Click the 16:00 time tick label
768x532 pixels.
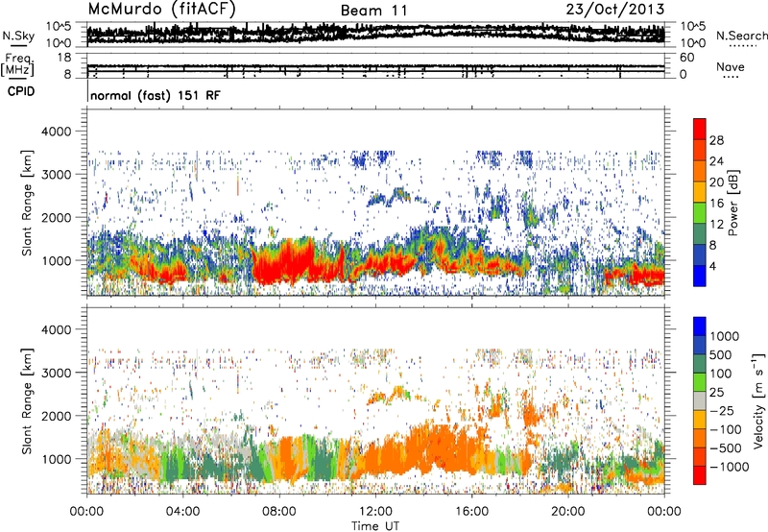[x=471, y=512]
